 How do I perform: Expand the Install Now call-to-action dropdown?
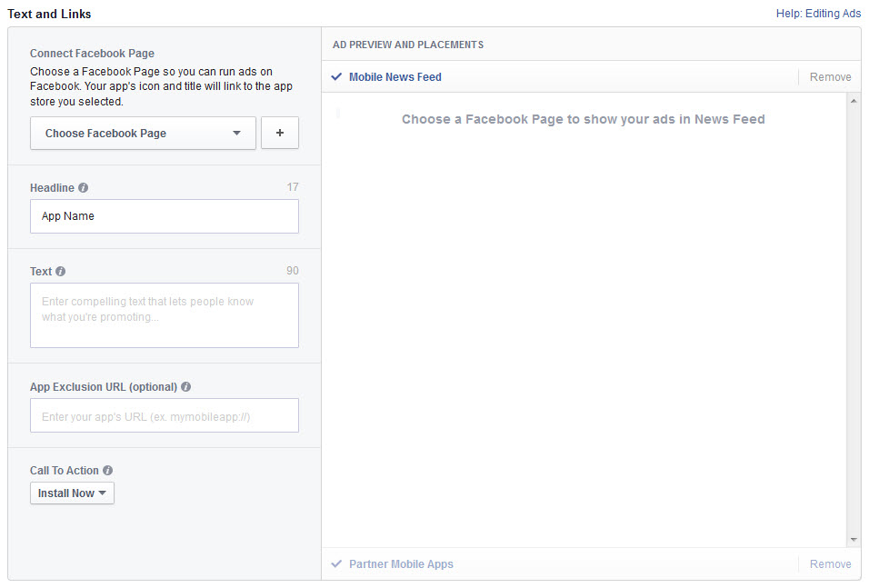(x=72, y=493)
